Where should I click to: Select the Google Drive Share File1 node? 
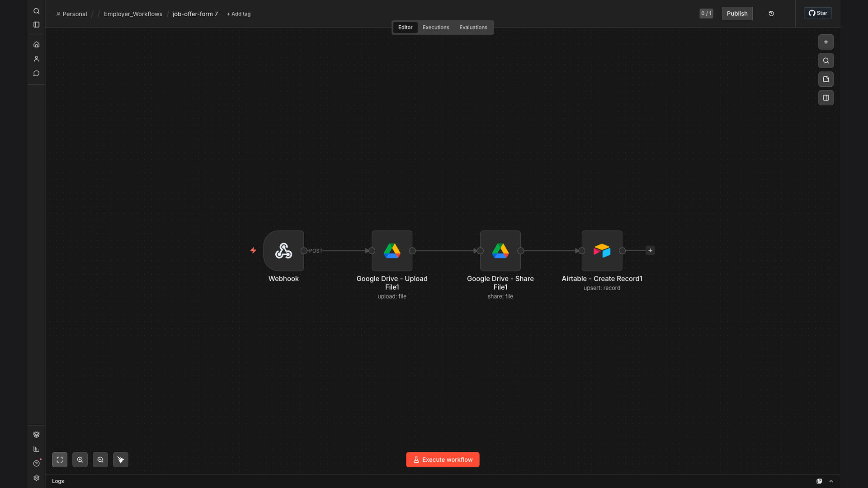click(500, 251)
